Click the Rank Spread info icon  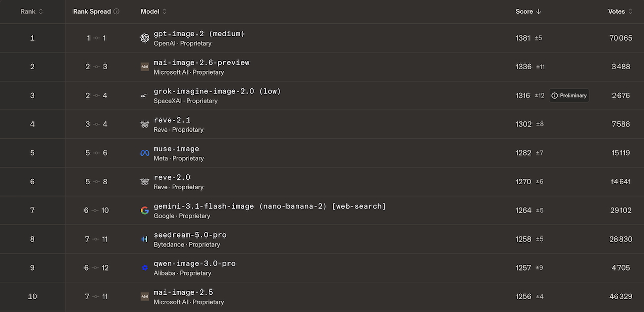coord(116,11)
